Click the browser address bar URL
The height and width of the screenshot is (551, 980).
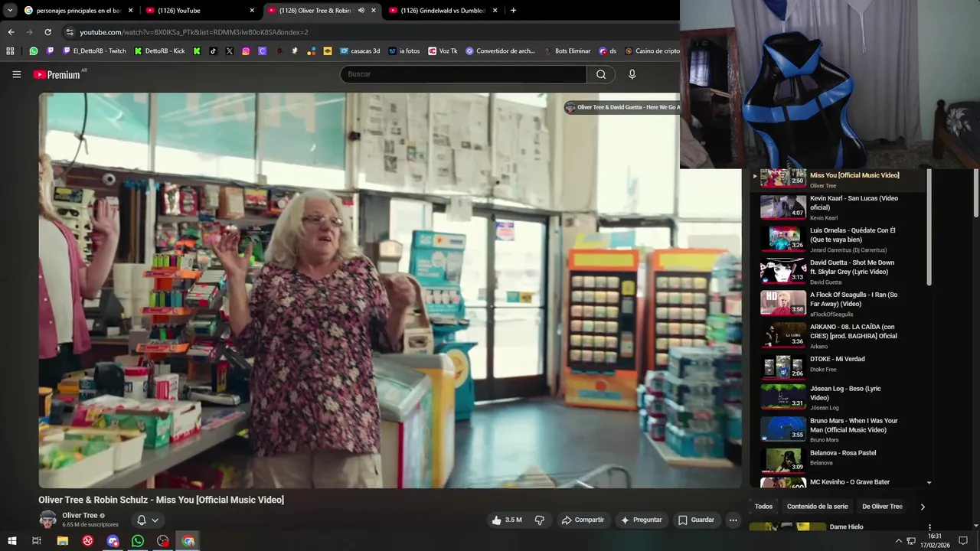194,32
